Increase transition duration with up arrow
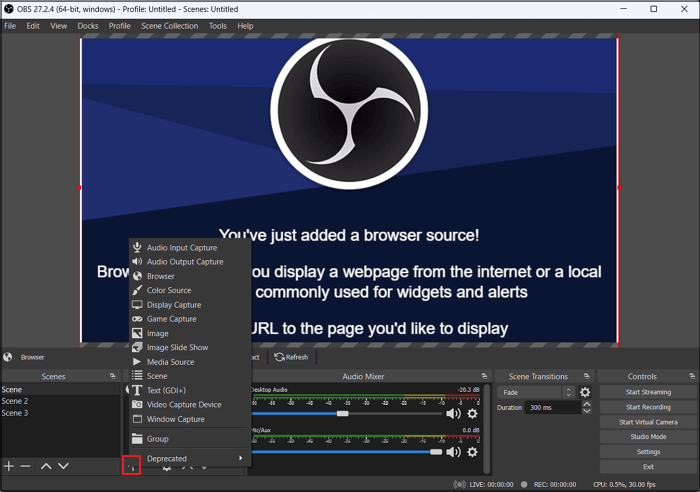700x492 pixels. pos(587,404)
